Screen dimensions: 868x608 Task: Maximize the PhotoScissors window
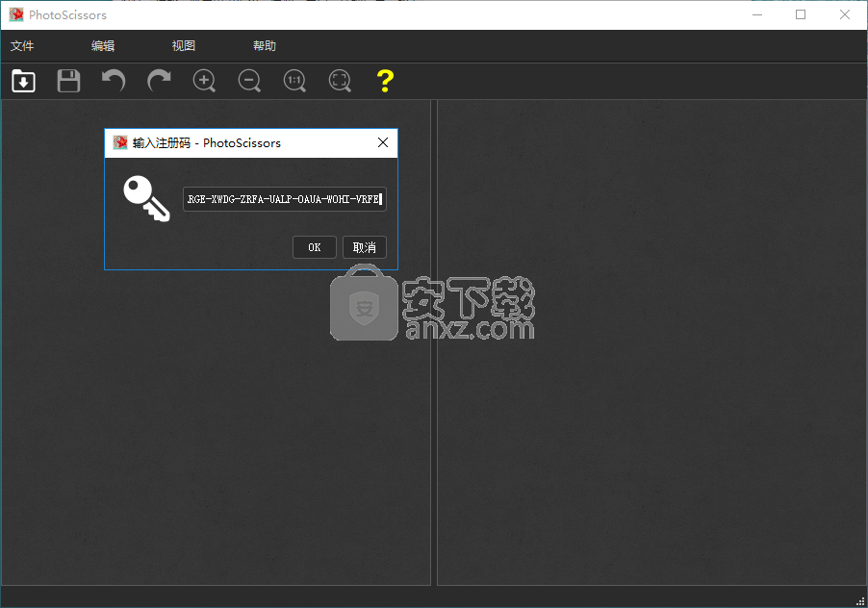[801, 15]
